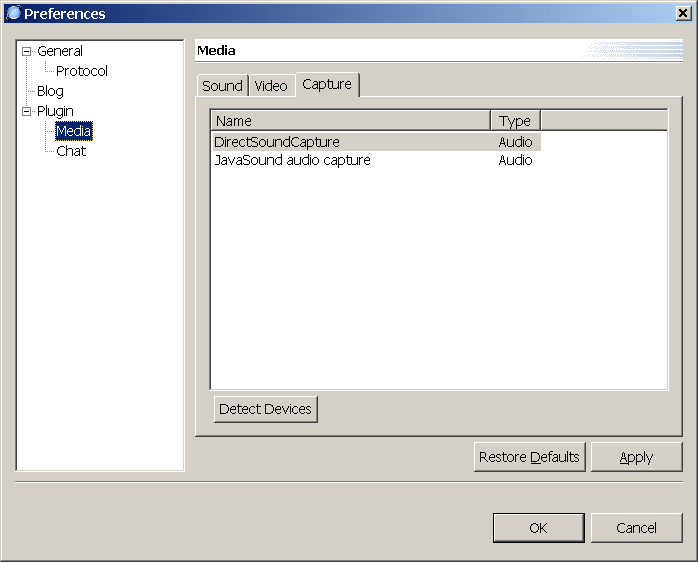Click Restore Defaults button
698x562 pixels.
(529, 457)
